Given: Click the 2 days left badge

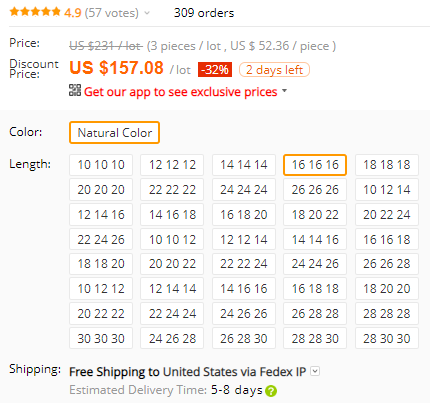Looking at the screenshot, I should 274,70.
